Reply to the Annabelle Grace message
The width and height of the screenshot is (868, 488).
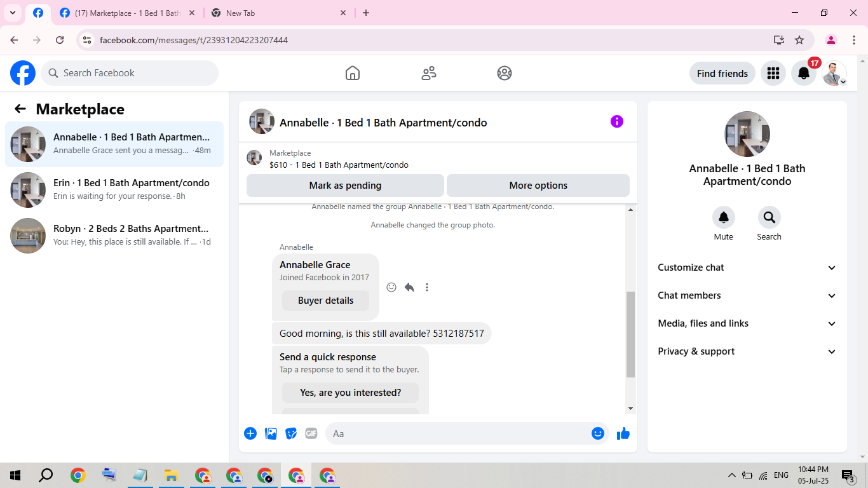[x=409, y=287]
